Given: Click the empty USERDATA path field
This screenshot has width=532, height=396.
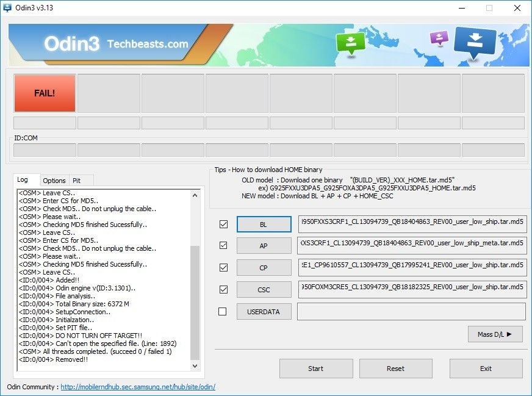Looking at the screenshot, I should pos(412,312).
